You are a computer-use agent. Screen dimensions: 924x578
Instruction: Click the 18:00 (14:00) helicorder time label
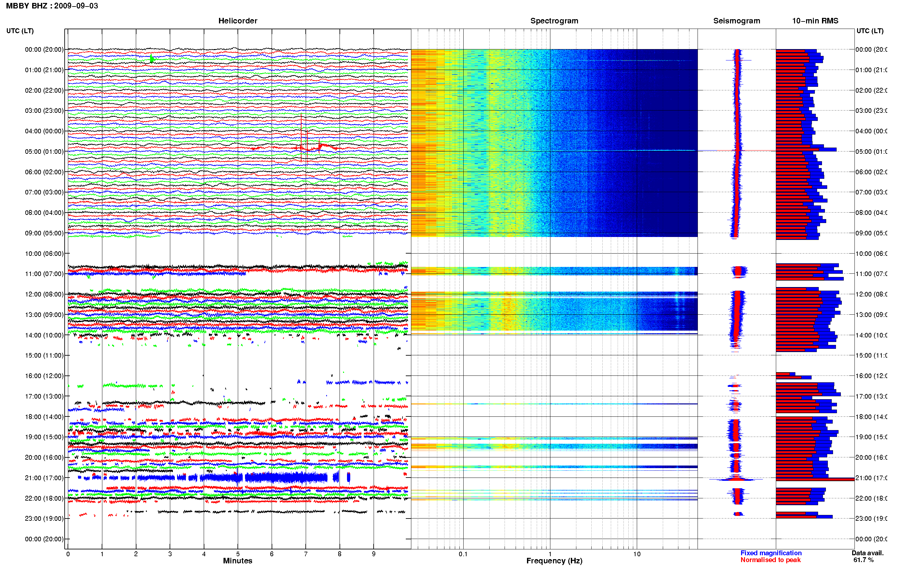[x=44, y=417]
